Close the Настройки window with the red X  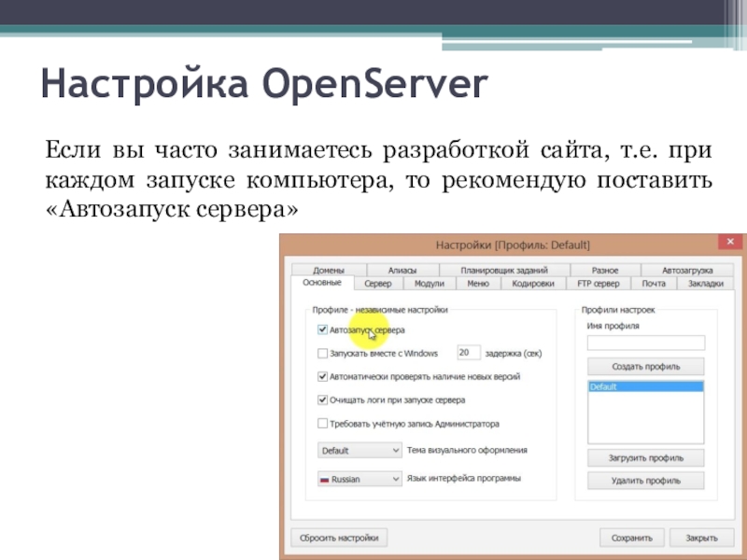point(730,242)
